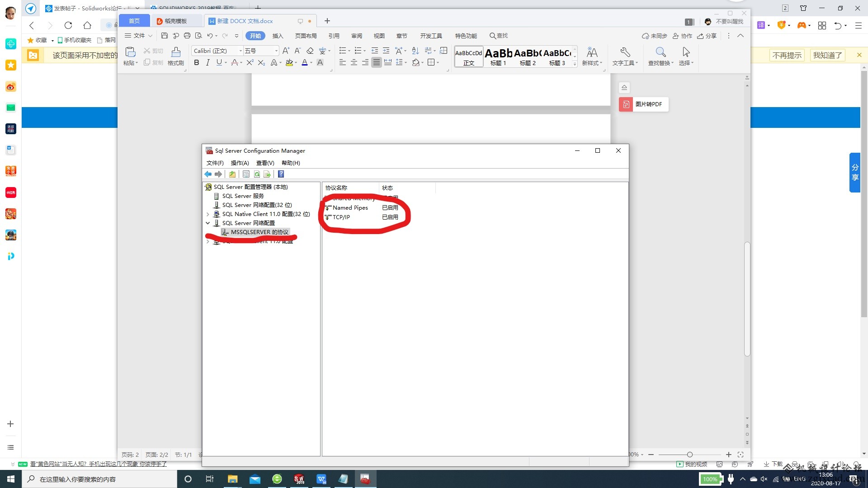Click the Up one level folder icon
Viewport: 868px width, 488px height.
[x=232, y=174]
